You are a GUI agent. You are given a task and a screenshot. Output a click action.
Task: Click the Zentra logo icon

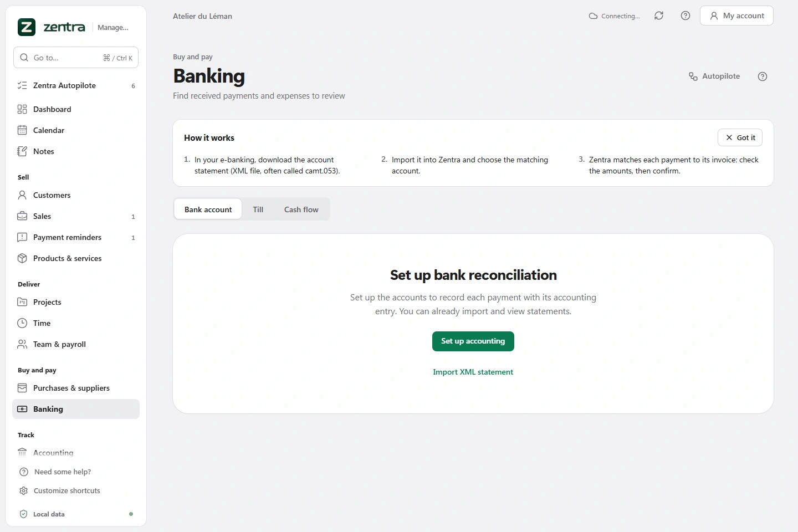[x=27, y=27]
